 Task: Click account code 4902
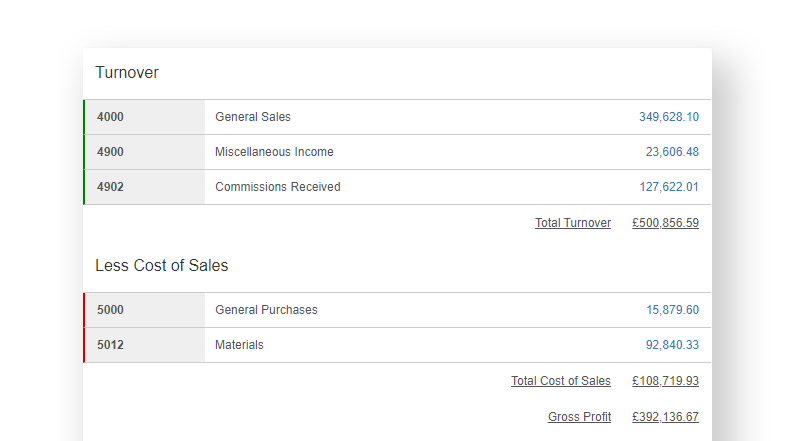[x=110, y=187]
